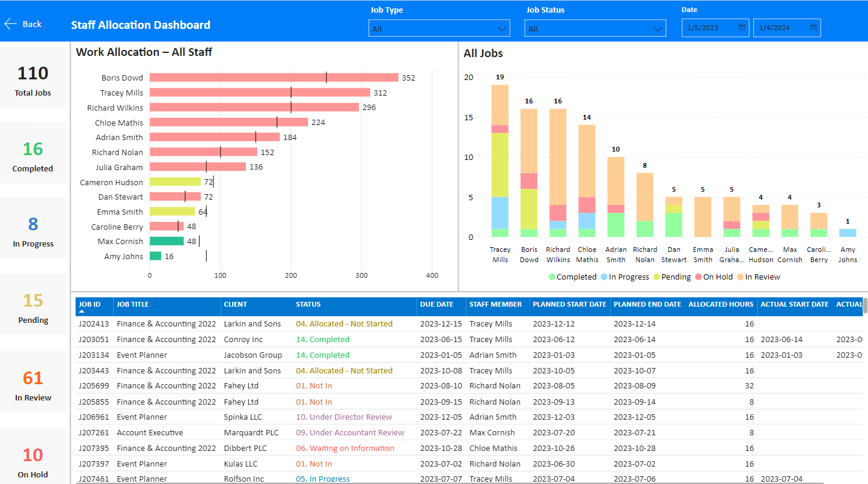Select job ID J205855 cell
The height and width of the screenshot is (484, 868).
(x=94, y=402)
